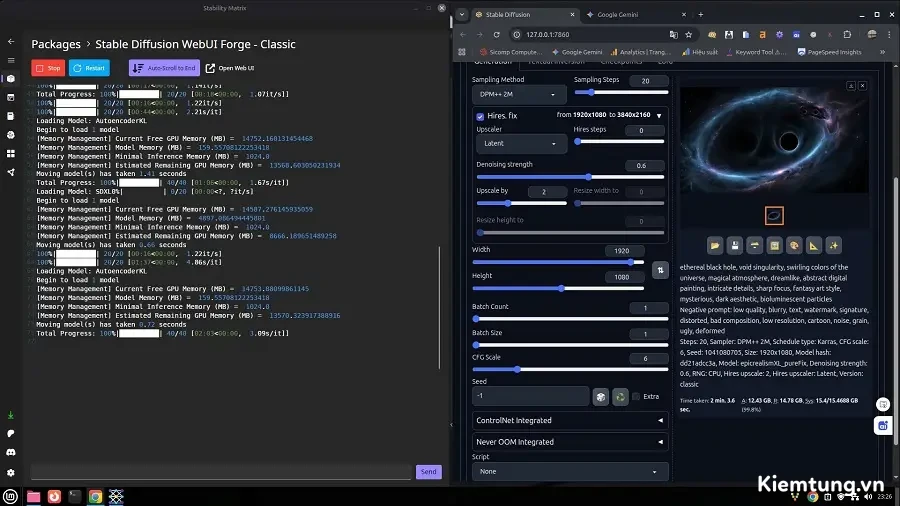
Task: Expand Never OOM Integrated section
Action: pos(570,442)
